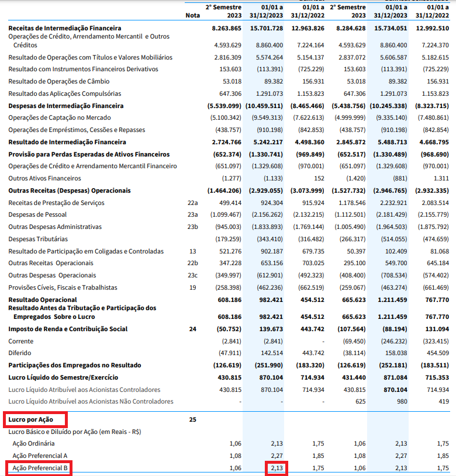The image size is (456, 476).
Task: Select the value 5.574.264
Action: 269,57
